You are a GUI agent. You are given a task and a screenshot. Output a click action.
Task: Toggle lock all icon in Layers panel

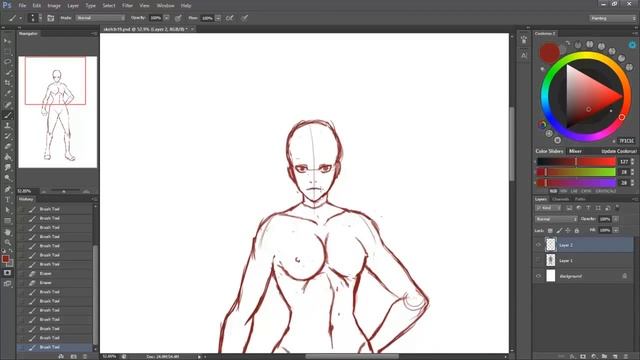tap(577, 231)
